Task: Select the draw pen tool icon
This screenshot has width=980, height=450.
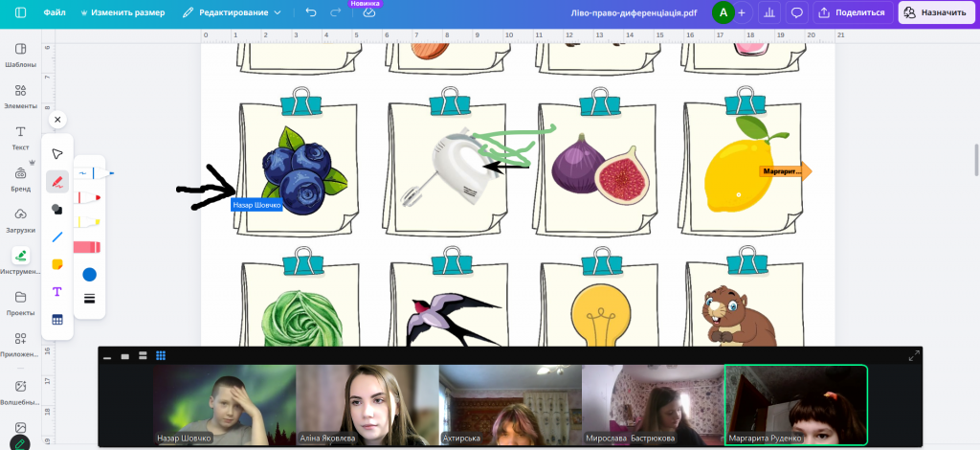Action: 57,181
